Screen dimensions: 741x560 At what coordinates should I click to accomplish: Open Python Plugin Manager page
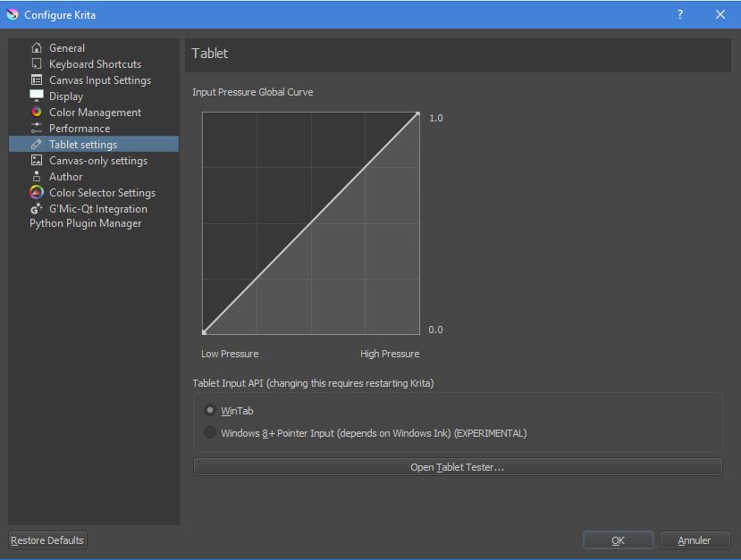pos(85,223)
